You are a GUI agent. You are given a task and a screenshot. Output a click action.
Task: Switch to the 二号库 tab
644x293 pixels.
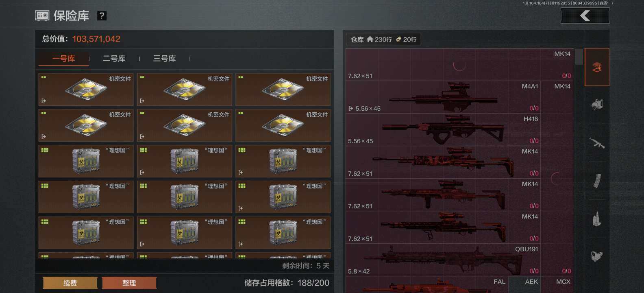114,59
